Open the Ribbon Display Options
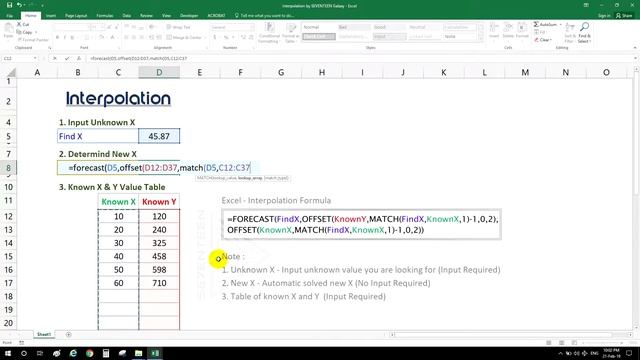 point(586,5)
